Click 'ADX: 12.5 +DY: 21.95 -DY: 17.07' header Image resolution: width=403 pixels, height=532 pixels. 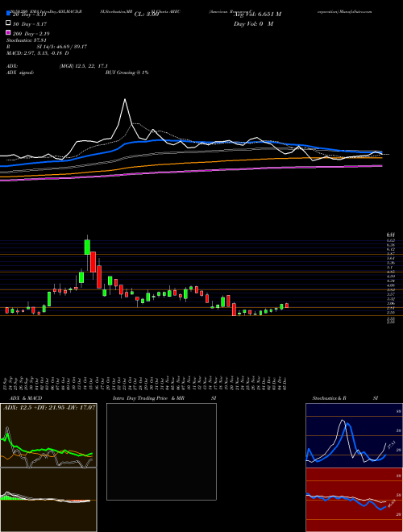click(x=49, y=407)
